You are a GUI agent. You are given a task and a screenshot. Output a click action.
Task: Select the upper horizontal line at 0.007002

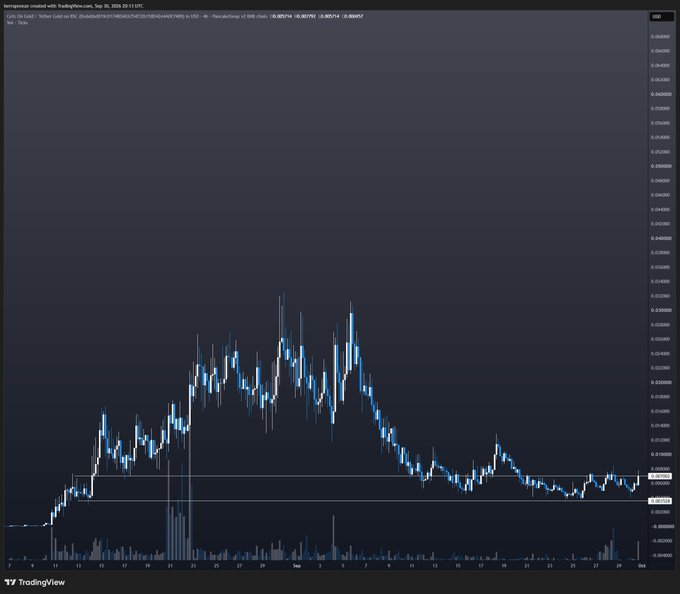(361, 476)
